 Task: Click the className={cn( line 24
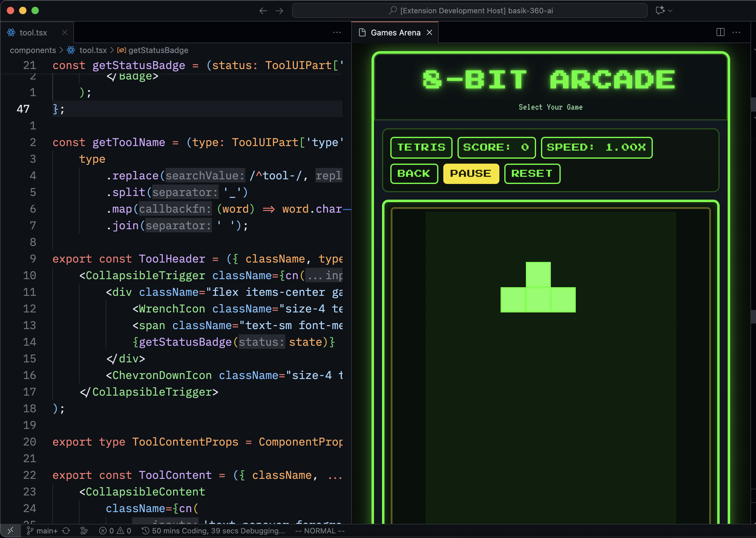tap(152, 508)
